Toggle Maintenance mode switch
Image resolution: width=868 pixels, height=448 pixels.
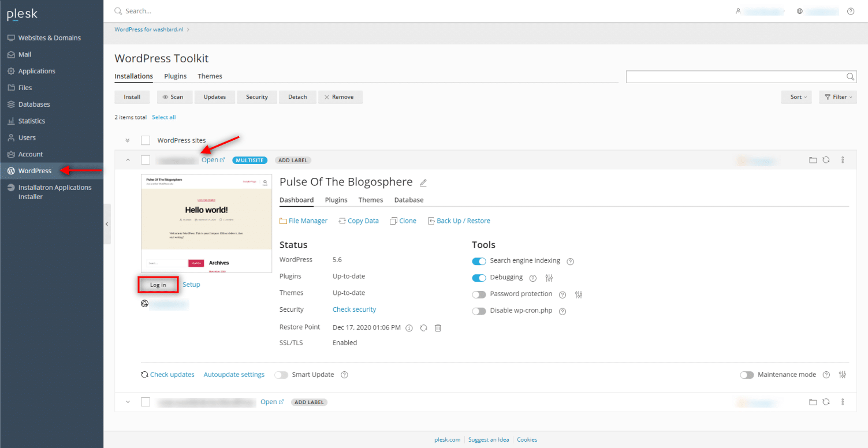click(747, 375)
